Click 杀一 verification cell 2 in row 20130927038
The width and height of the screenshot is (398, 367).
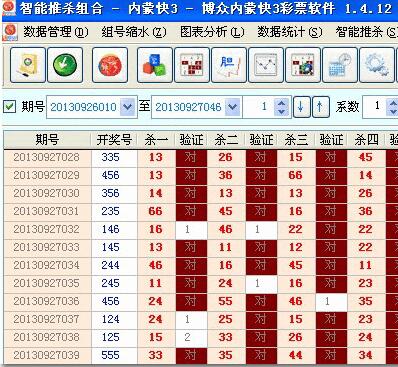(x=191, y=337)
